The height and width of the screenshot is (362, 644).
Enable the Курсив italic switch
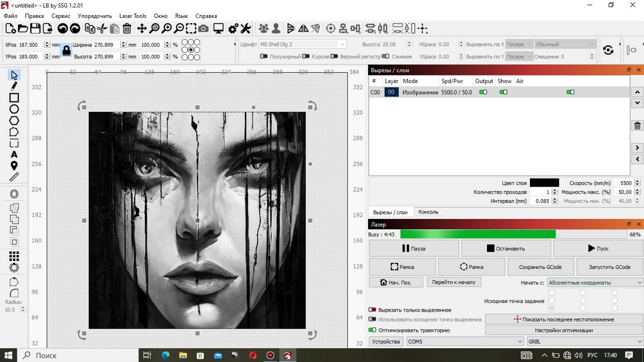pyautogui.click(x=306, y=56)
